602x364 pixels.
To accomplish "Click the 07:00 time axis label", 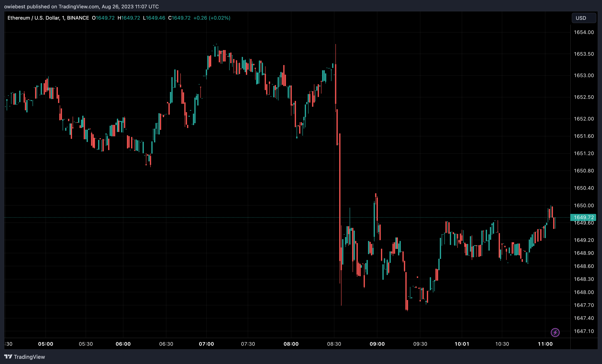I will (206, 344).
